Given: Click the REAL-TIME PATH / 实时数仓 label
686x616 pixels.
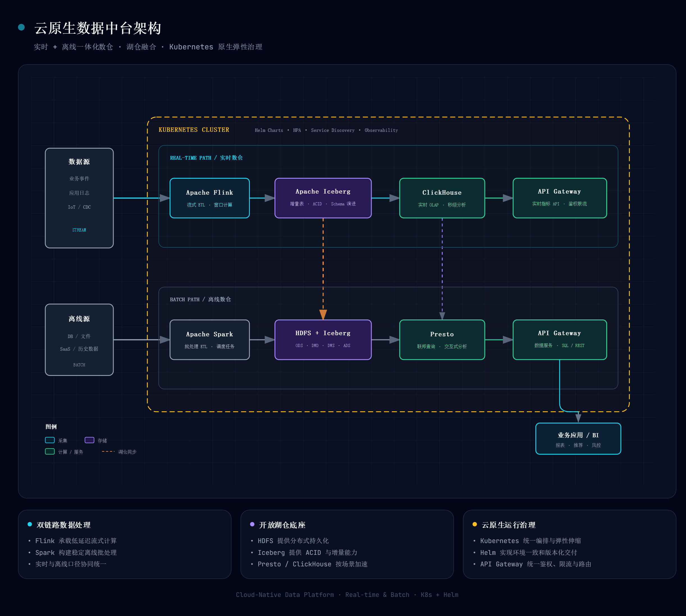Looking at the screenshot, I should 206,158.
